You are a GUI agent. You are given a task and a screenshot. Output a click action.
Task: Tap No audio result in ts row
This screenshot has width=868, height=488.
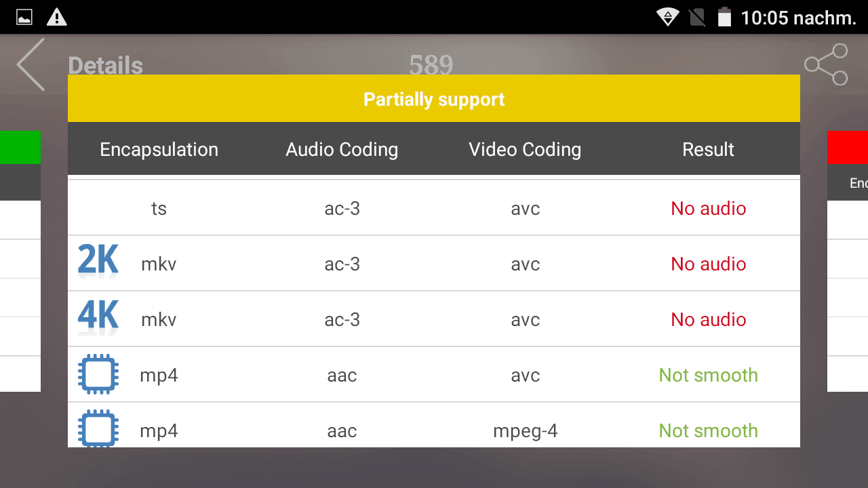point(709,208)
